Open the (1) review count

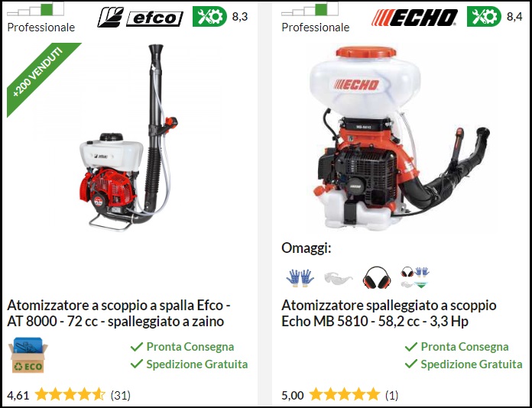391,395
